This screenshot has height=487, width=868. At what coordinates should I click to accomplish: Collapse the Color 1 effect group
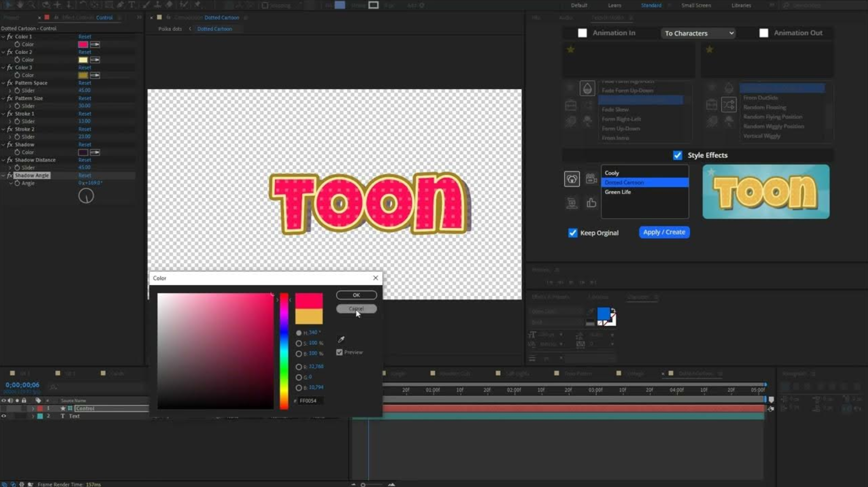[3, 37]
